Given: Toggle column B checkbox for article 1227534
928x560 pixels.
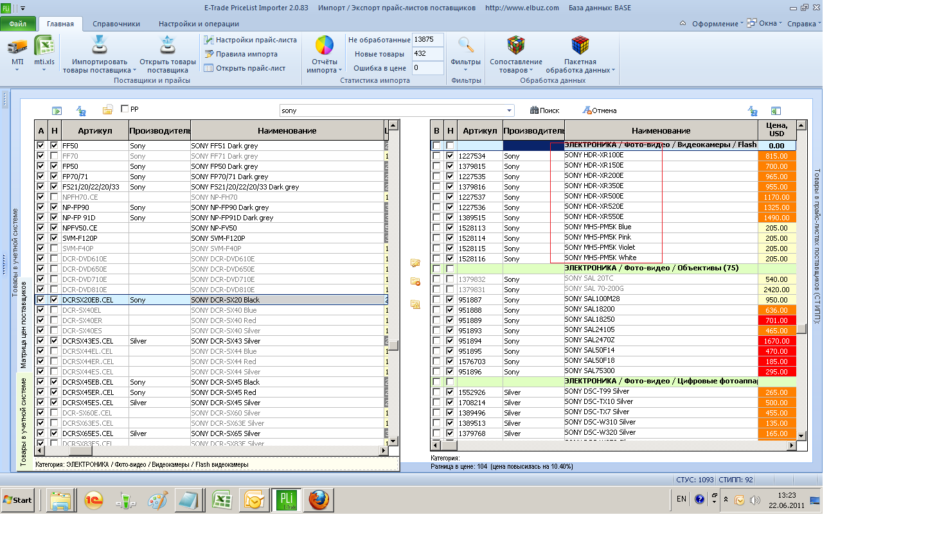Looking at the screenshot, I should tap(436, 156).
